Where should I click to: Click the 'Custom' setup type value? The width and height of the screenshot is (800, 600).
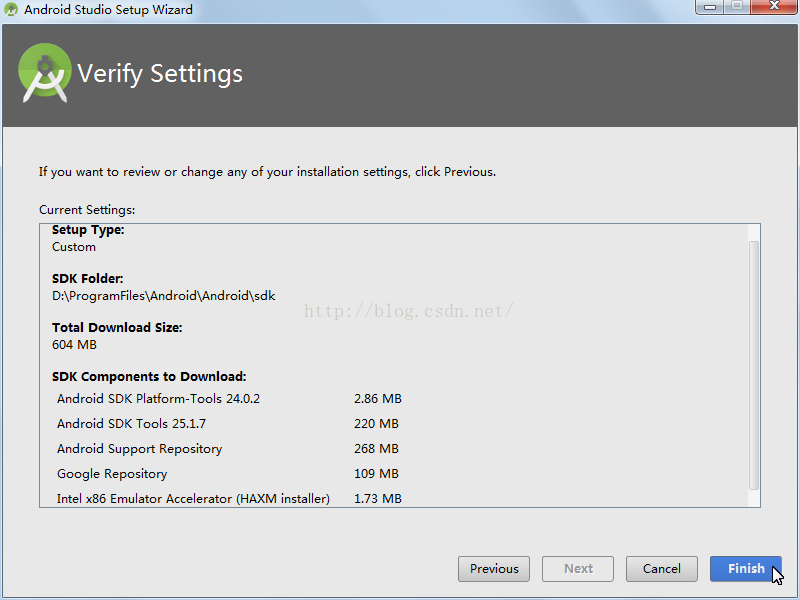74,247
